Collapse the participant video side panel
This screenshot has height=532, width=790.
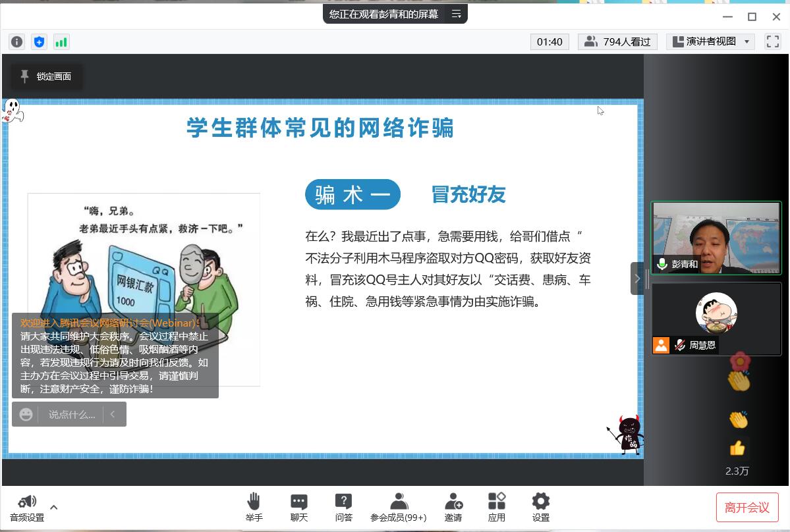pyautogui.click(x=636, y=279)
